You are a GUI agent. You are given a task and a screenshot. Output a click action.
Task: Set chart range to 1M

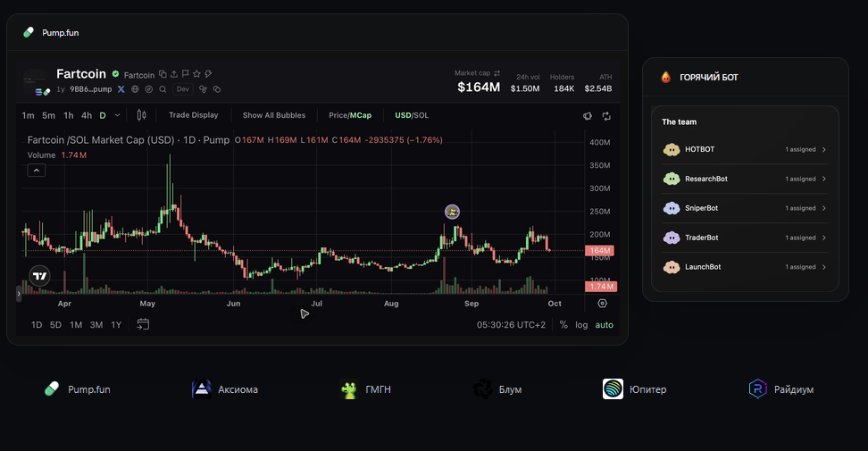point(76,325)
